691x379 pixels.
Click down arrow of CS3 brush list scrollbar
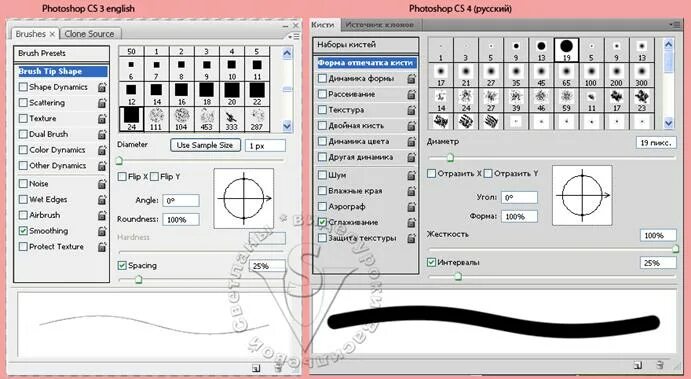point(287,126)
